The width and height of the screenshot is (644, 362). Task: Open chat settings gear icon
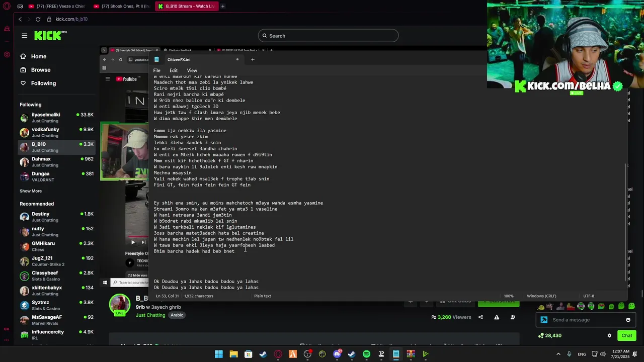coord(609,335)
